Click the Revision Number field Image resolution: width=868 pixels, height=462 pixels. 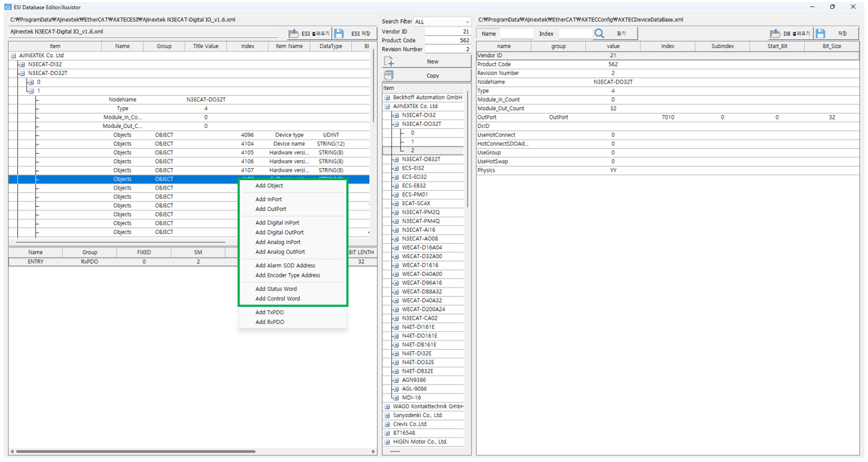pos(448,49)
